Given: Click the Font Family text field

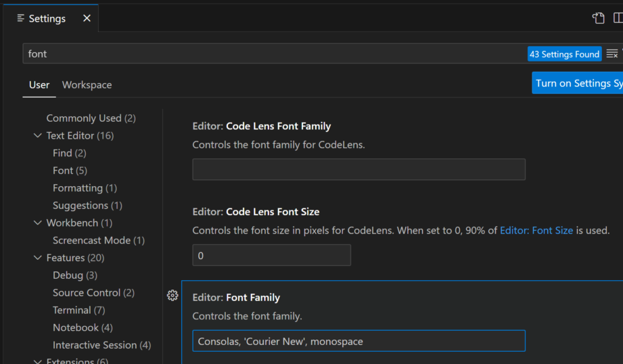Looking at the screenshot, I should [x=359, y=342].
